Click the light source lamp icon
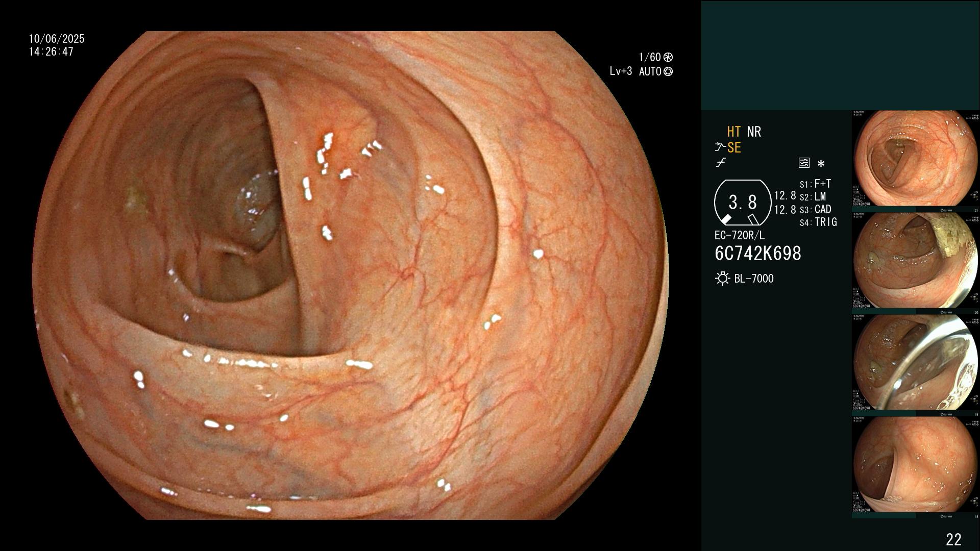 tap(723, 279)
